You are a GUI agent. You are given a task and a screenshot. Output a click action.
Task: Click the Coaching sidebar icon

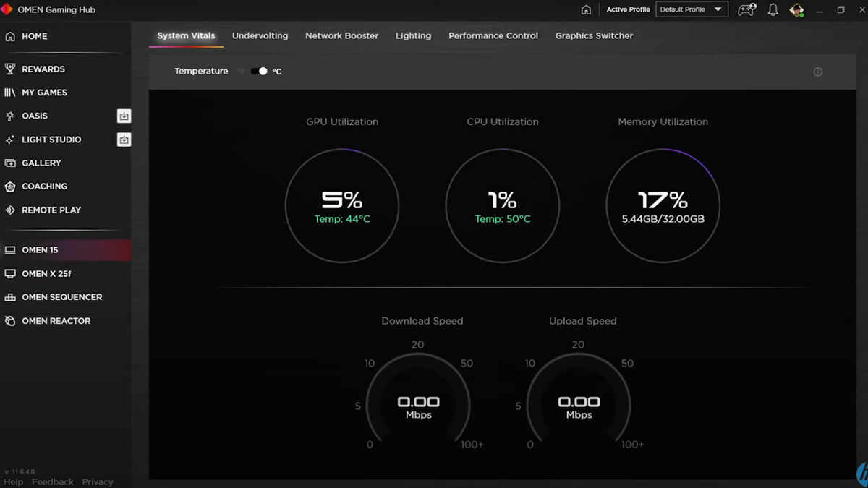[x=10, y=187]
